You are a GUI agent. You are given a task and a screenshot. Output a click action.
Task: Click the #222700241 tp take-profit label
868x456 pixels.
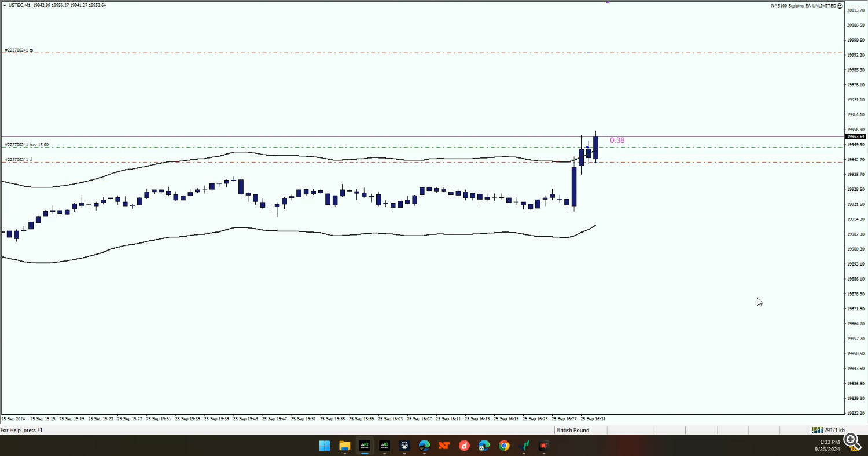pyautogui.click(x=19, y=50)
